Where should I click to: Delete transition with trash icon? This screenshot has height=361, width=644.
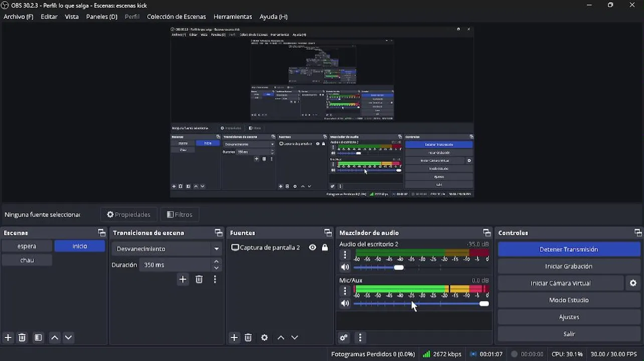click(199, 279)
